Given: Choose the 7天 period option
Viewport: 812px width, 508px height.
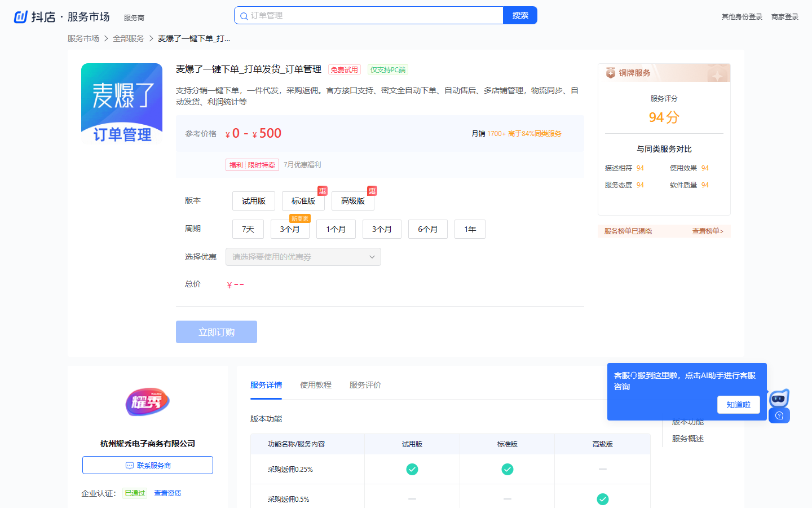Looking at the screenshot, I should tap(248, 229).
